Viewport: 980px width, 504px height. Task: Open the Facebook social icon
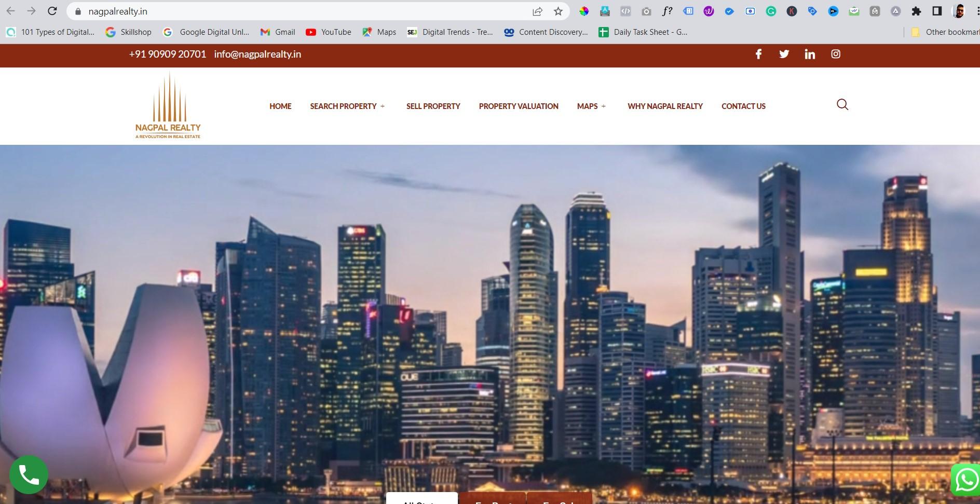pyautogui.click(x=758, y=54)
